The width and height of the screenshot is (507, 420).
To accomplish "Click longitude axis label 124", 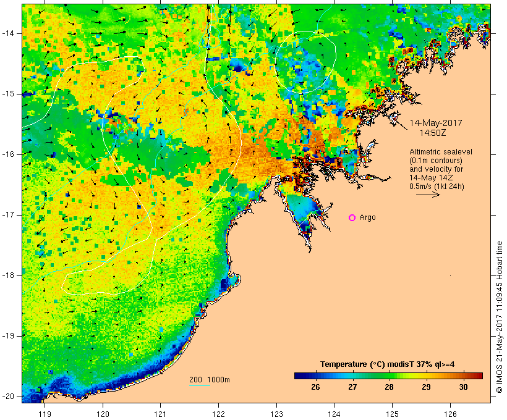I will (x=334, y=414).
